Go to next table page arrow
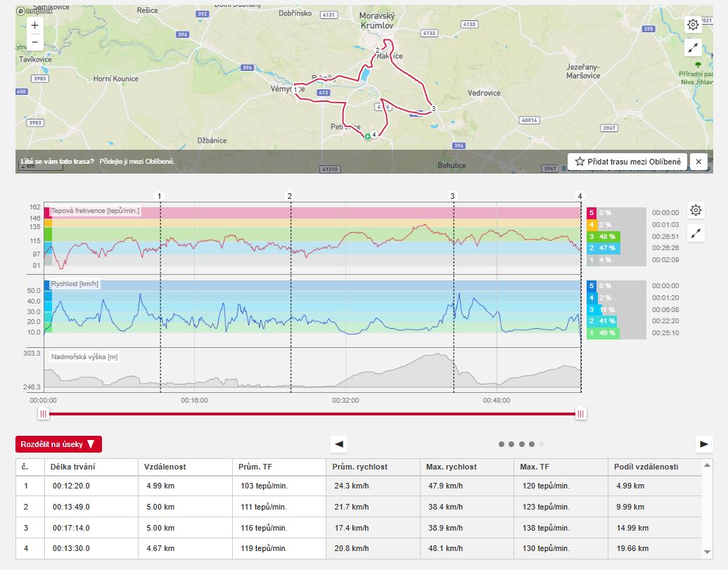The image size is (728, 570). pyautogui.click(x=704, y=444)
